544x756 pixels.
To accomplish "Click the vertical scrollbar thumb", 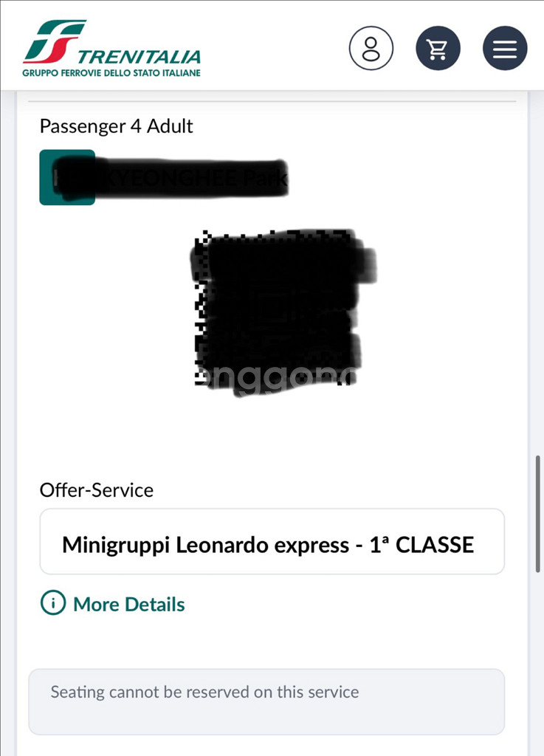I will [540, 513].
